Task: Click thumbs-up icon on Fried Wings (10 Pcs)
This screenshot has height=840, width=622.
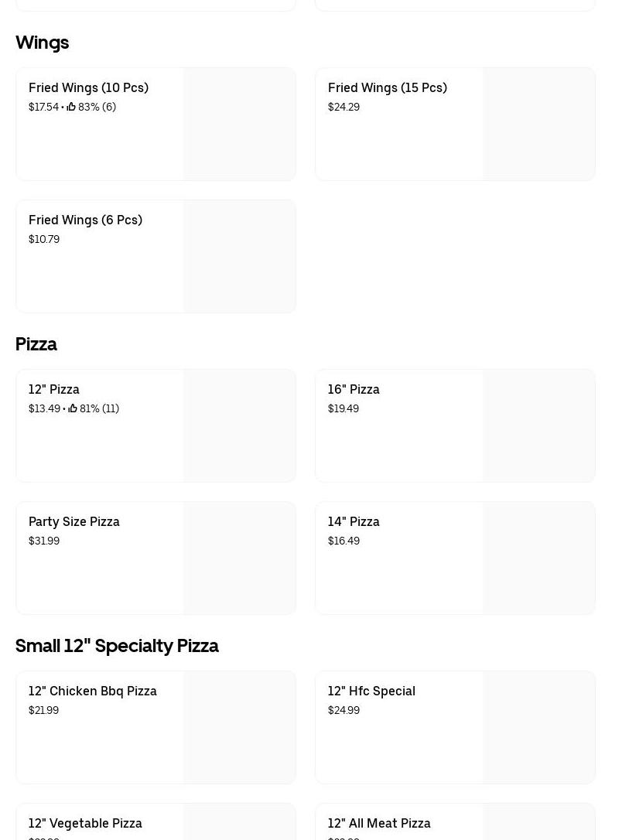Action: pos(71,107)
